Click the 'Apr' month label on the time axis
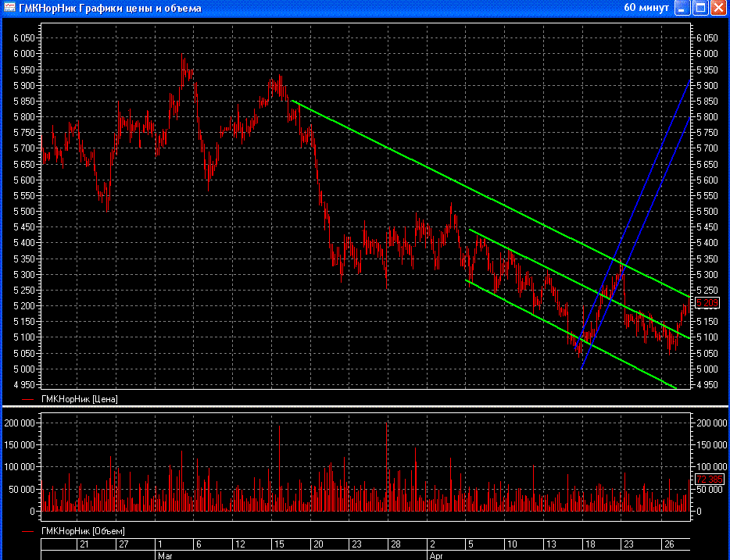This screenshot has width=730, height=560. 436,556
